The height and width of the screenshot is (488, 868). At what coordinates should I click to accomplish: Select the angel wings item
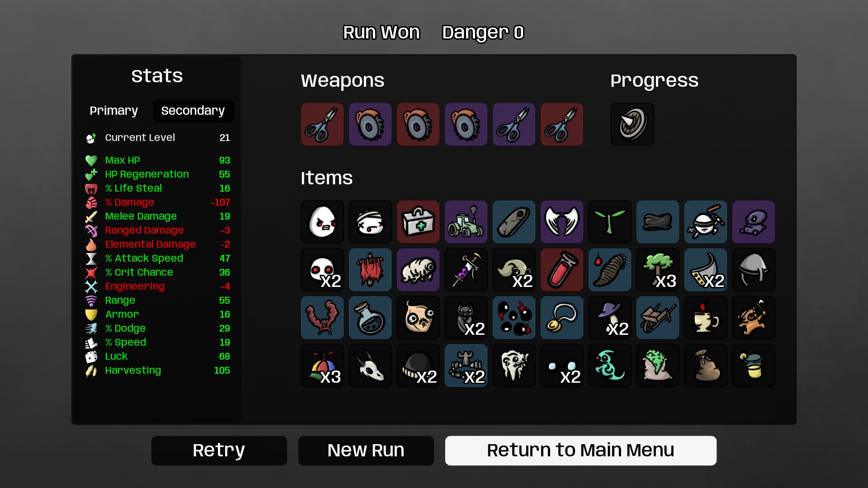click(x=562, y=222)
